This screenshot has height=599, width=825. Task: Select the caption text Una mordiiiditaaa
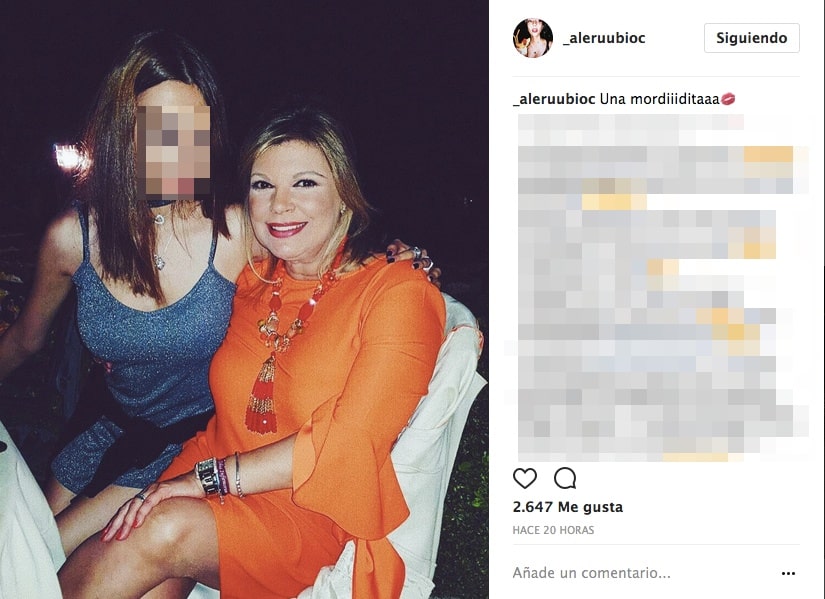pyautogui.click(x=659, y=99)
